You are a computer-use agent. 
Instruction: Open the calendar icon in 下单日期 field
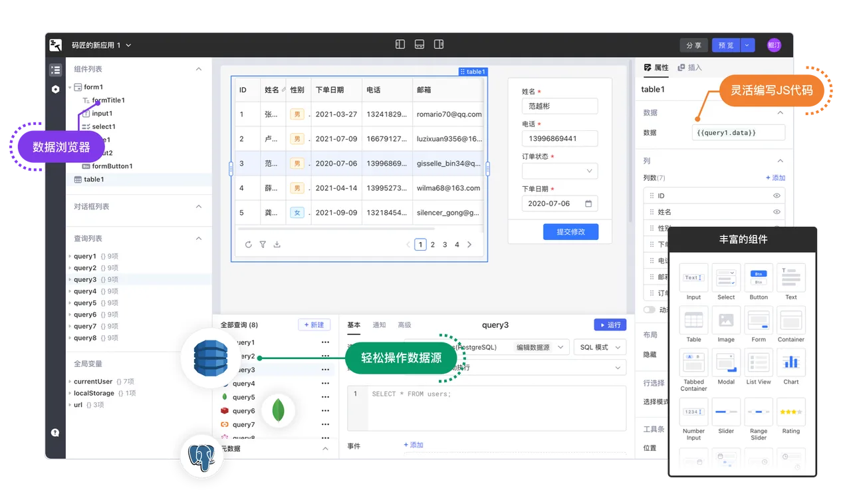[588, 203]
